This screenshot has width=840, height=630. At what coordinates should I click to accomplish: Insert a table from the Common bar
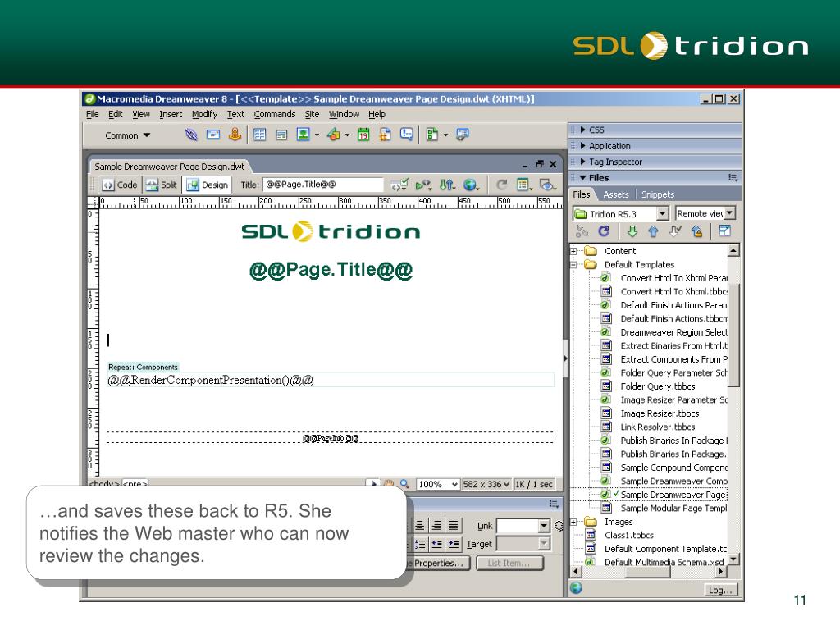(260, 135)
